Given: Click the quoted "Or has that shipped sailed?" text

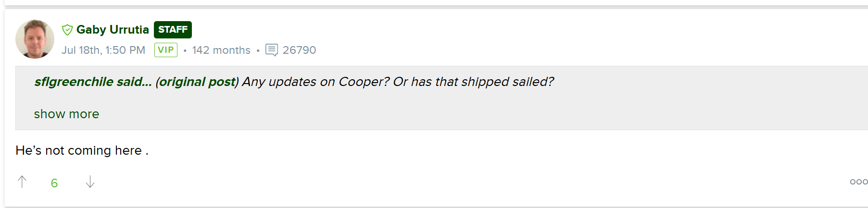Looking at the screenshot, I should 474,82.
